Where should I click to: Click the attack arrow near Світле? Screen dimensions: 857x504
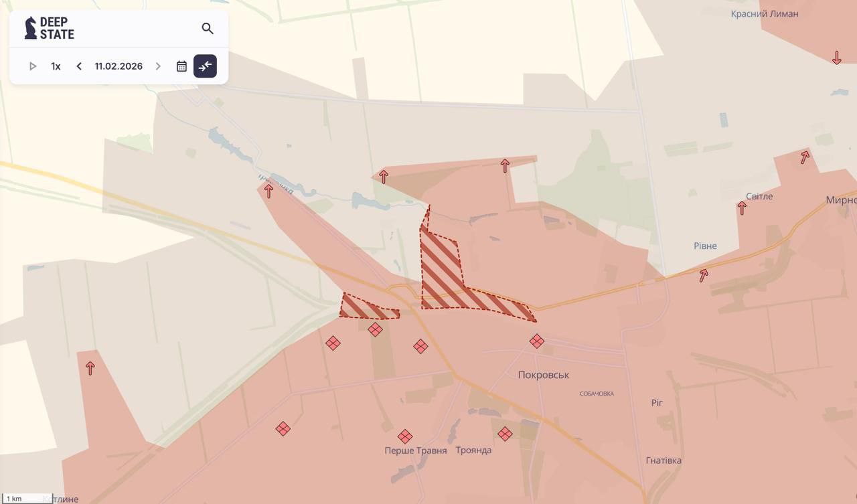click(x=742, y=208)
